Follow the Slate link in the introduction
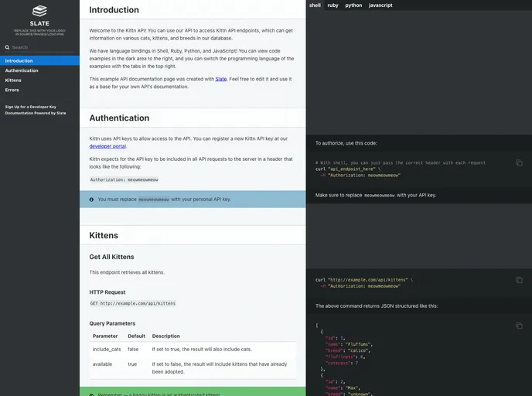 coord(221,79)
